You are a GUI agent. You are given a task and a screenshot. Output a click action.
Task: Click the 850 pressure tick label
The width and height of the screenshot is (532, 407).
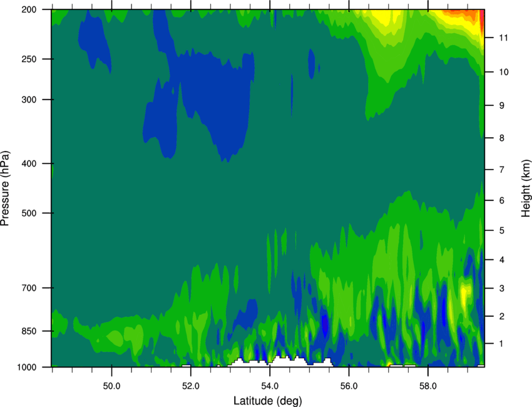point(29,331)
